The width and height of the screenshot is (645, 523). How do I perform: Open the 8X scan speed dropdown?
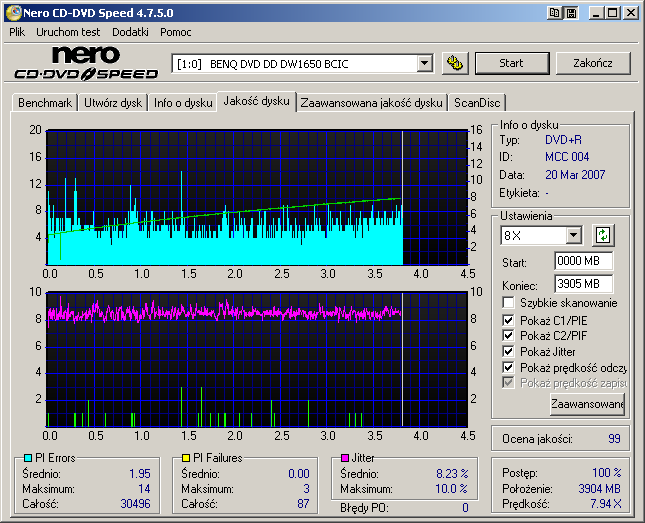tap(573, 235)
